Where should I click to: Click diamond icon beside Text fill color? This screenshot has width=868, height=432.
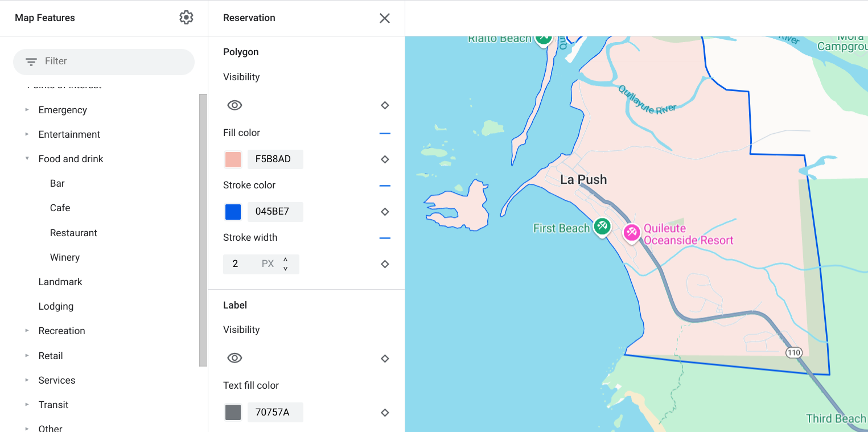[385, 413]
